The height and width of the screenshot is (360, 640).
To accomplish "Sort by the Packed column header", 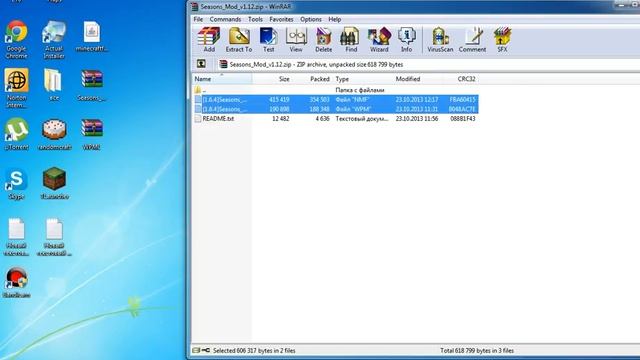I will click(312, 79).
